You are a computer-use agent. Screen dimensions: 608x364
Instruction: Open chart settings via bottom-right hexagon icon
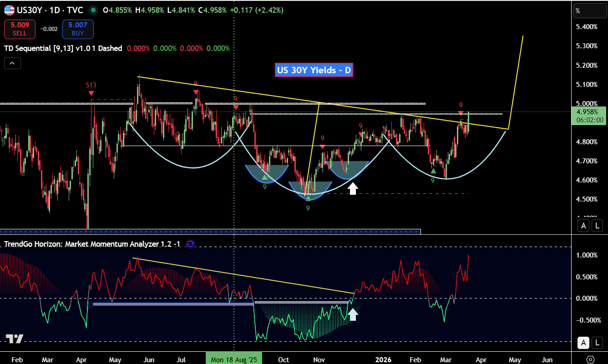point(591,359)
